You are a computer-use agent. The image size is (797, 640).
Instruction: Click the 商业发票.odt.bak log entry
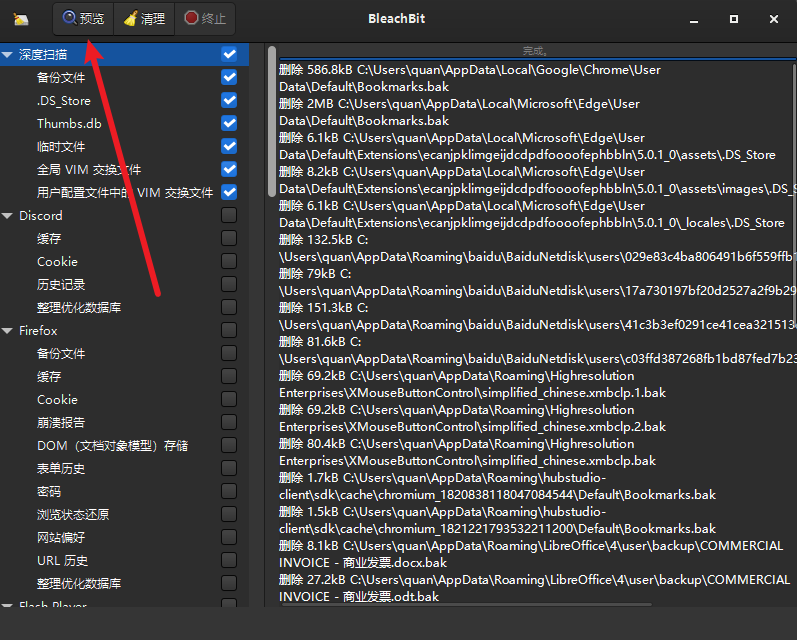pyautogui.click(x=535, y=588)
